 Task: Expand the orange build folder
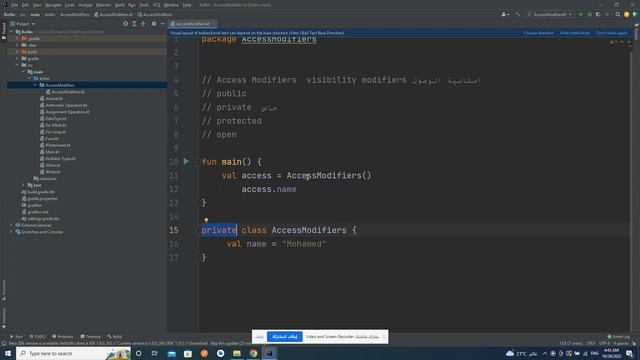coord(18,52)
